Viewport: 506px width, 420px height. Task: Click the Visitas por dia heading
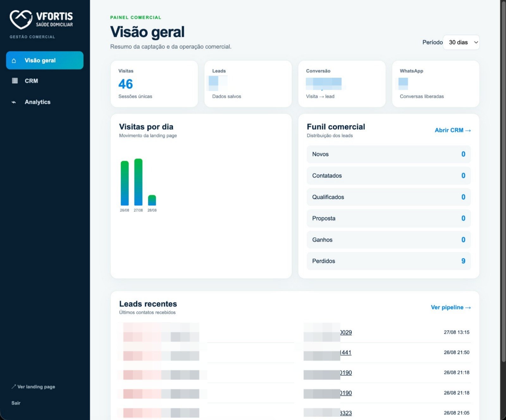pos(146,127)
